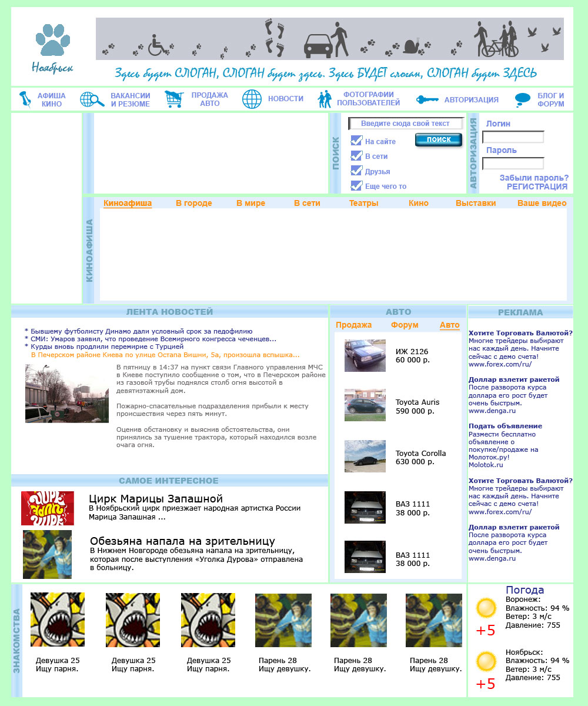Viewport: 588px width, 706px height.
Task: Select the Форум tab in Авто section
Action: pos(405,325)
